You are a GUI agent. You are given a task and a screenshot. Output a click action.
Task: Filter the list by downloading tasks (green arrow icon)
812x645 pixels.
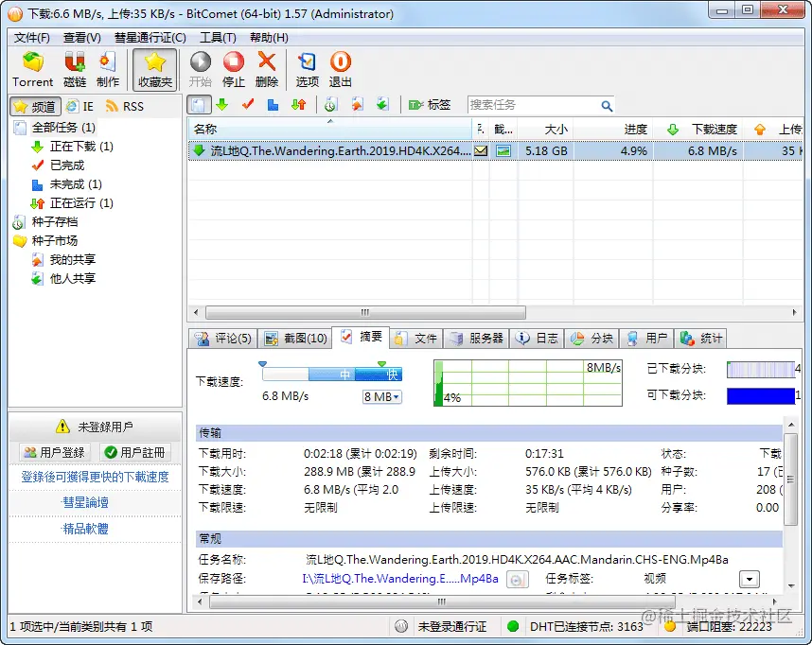pos(222,105)
